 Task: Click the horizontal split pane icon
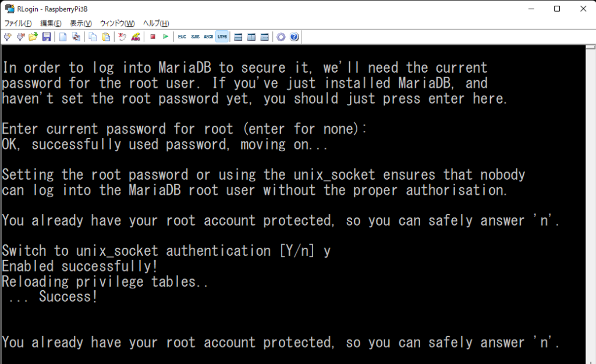click(x=238, y=37)
